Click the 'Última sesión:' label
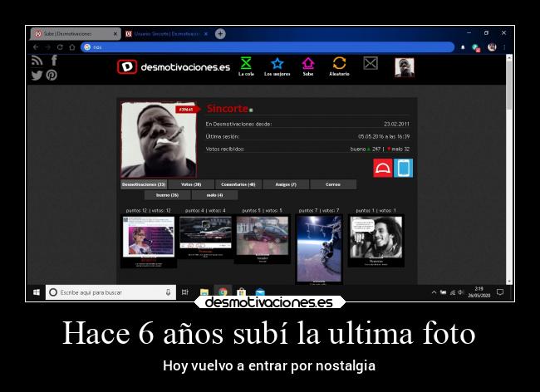Viewport: 540px width, 392px height. click(223, 136)
